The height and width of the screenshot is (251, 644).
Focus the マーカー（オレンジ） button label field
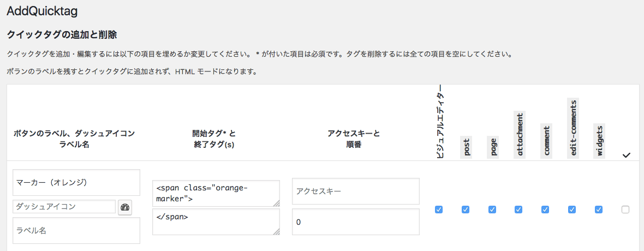(x=76, y=182)
